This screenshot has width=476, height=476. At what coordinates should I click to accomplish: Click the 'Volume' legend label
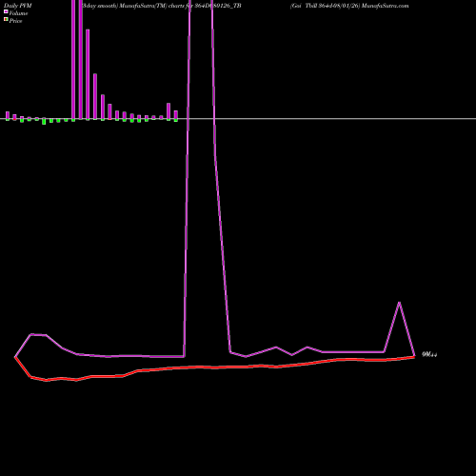pos(18,13)
